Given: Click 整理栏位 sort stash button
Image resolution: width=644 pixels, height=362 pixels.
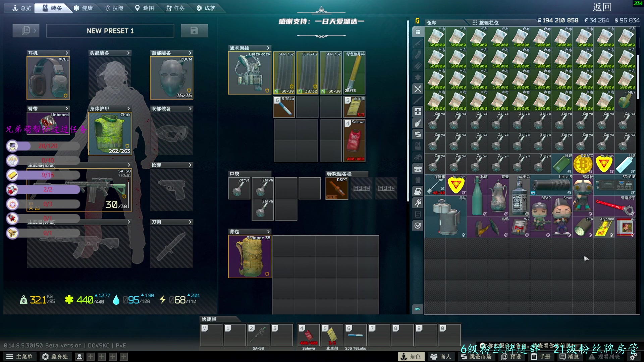Looking at the screenshot, I should pyautogui.click(x=485, y=22).
